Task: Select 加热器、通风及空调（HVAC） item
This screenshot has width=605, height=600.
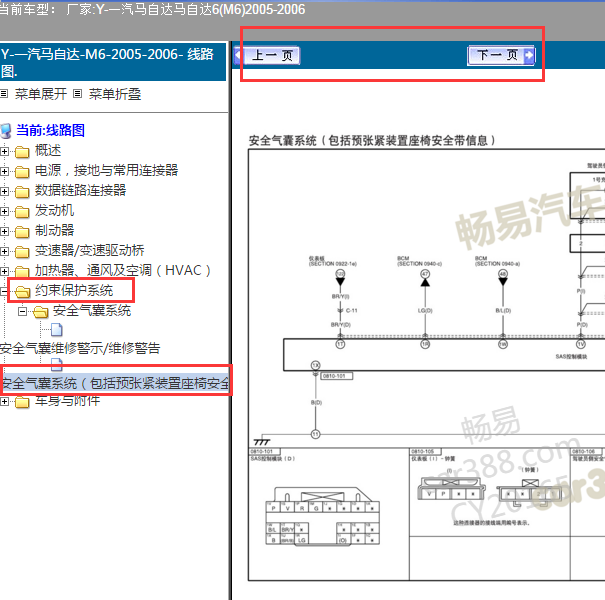Action: [x=123, y=270]
